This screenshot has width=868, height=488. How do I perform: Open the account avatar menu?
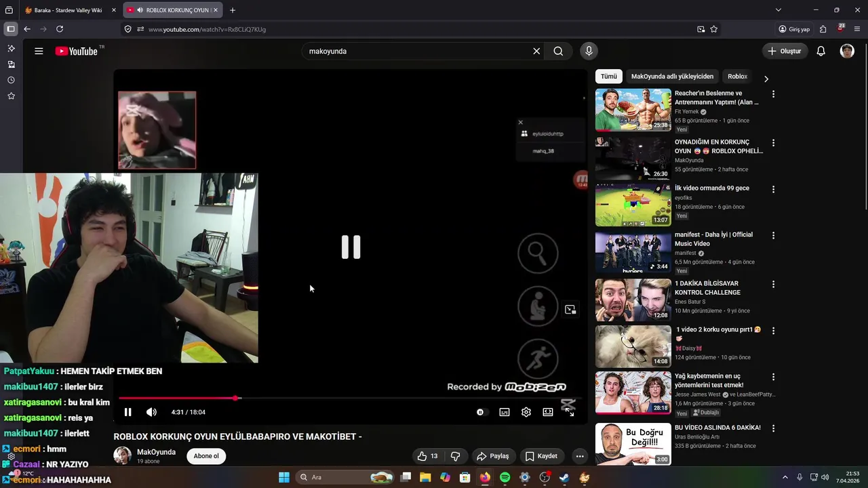click(x=847, y=51)
